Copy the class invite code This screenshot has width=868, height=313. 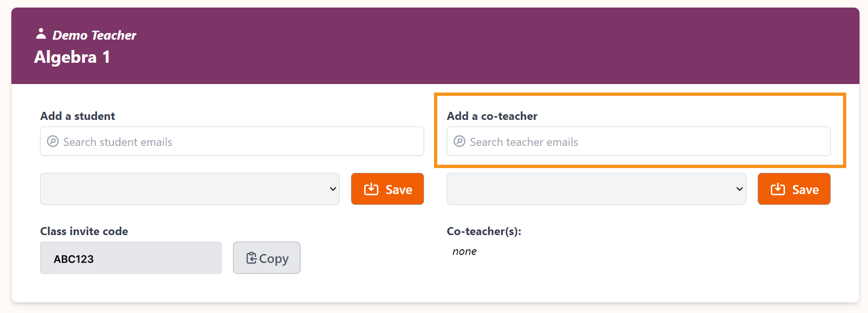[x=267, y=258]
